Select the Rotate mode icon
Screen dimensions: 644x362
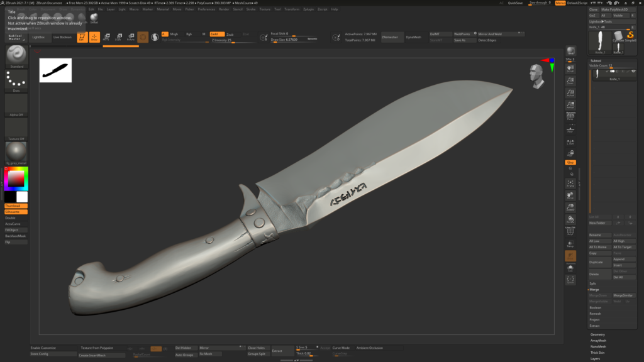(131, 38)
